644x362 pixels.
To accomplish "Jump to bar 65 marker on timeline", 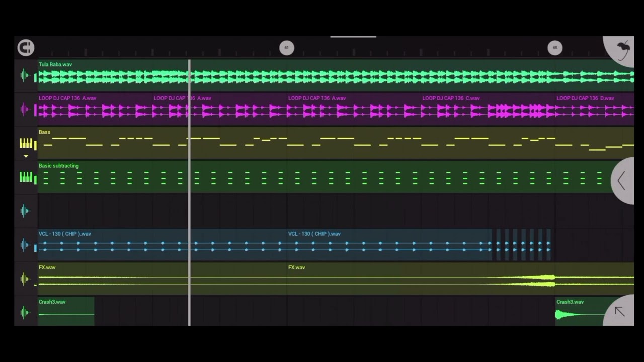I will (x=555, y=48).
